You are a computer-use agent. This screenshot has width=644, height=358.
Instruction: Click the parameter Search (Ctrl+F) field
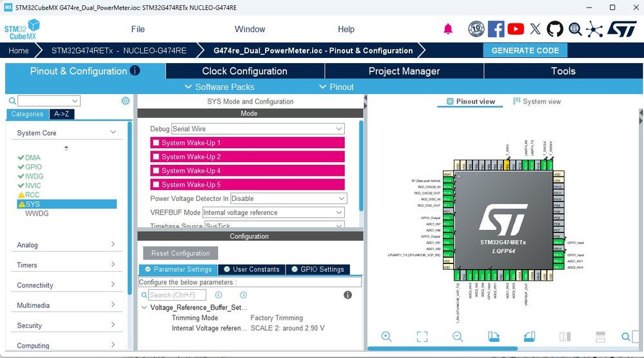pos(177,295)
